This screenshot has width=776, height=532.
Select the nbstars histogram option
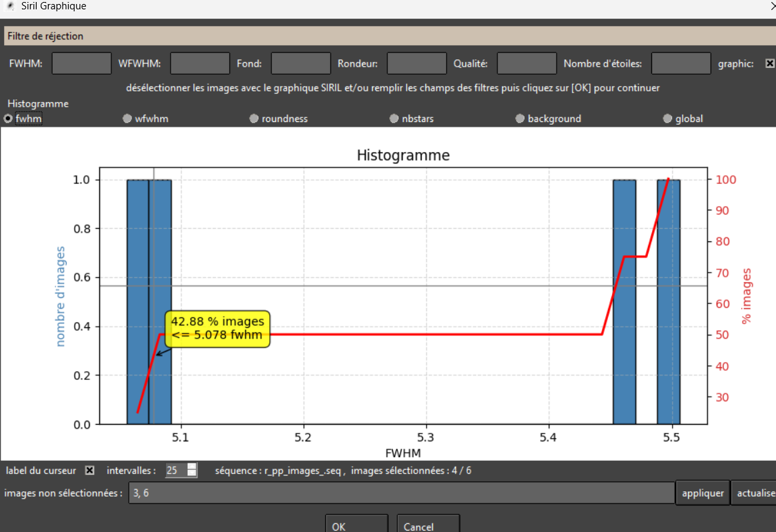(394, 119)
